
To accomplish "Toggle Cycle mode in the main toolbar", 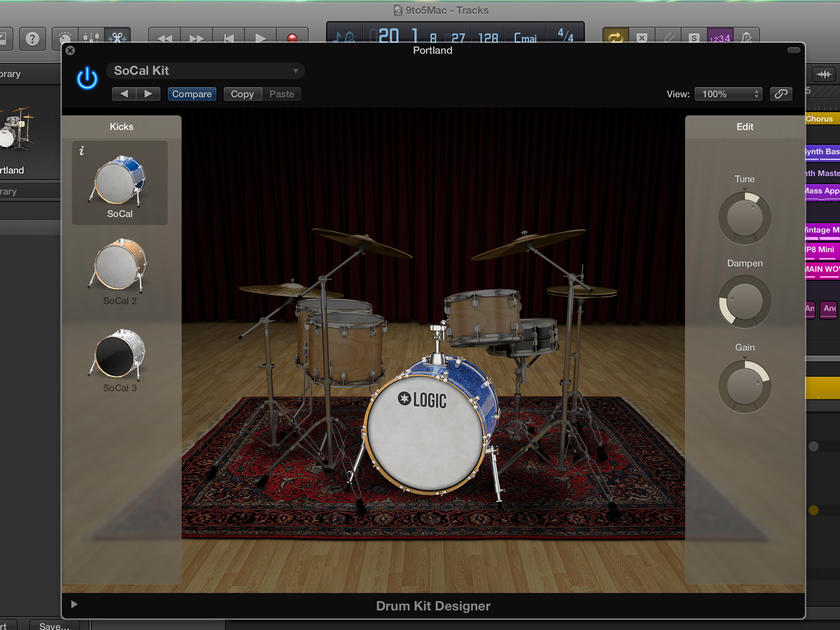I will pos(615,37).
